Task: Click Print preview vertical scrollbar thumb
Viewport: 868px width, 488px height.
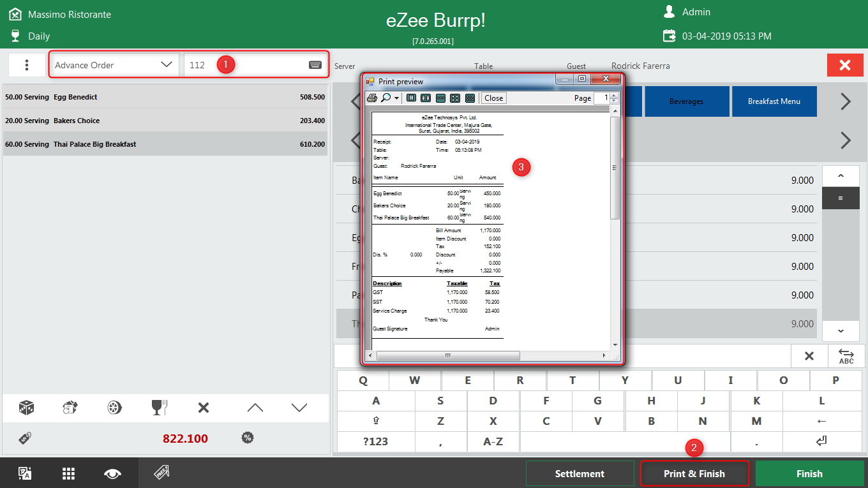Action: pos(615,168)
